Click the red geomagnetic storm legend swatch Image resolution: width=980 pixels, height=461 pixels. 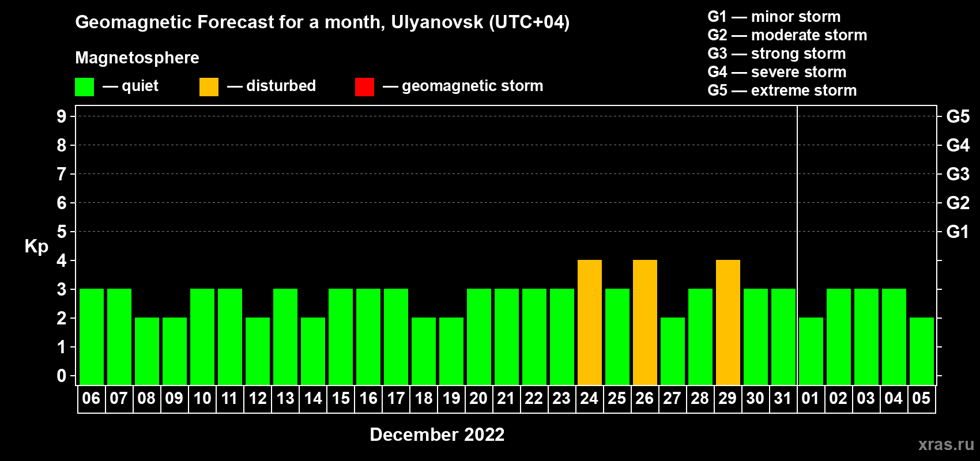[364, 87]
